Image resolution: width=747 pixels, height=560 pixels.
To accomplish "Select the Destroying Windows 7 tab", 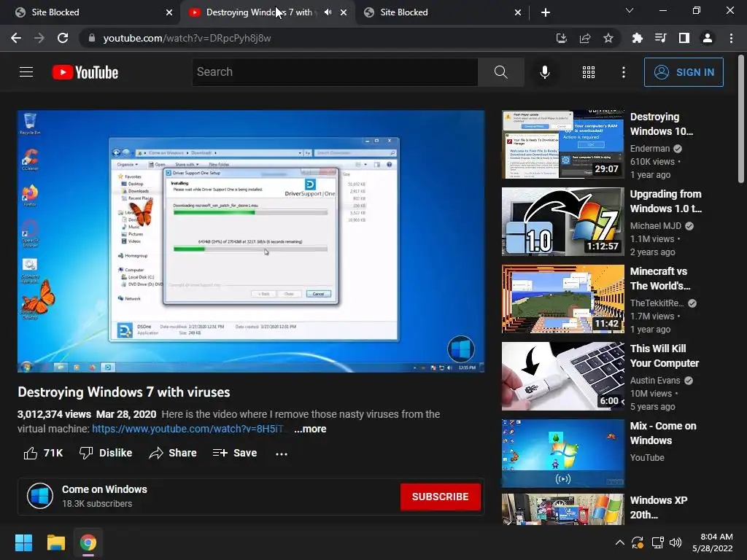I will (260, 12).
